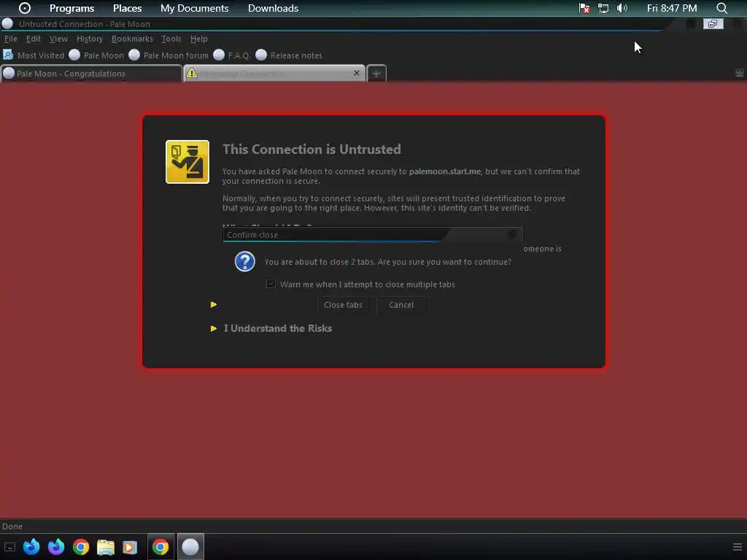Open the Tools menu
Image resolution: width=747 pixels, height=560 pixels.
click(x=171, y=39)
